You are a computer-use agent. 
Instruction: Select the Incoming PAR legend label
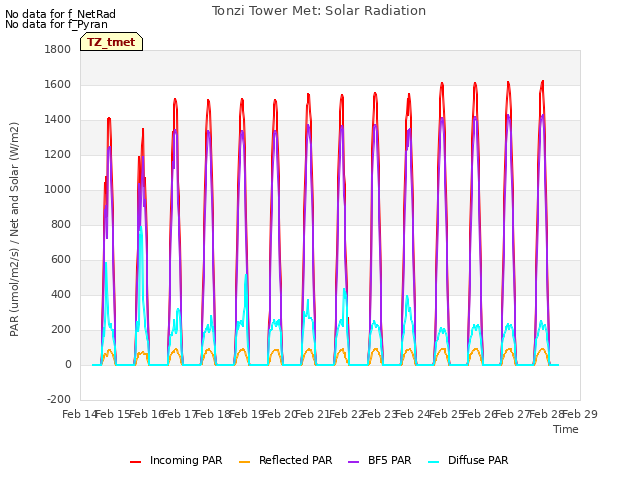click(186, 460)
